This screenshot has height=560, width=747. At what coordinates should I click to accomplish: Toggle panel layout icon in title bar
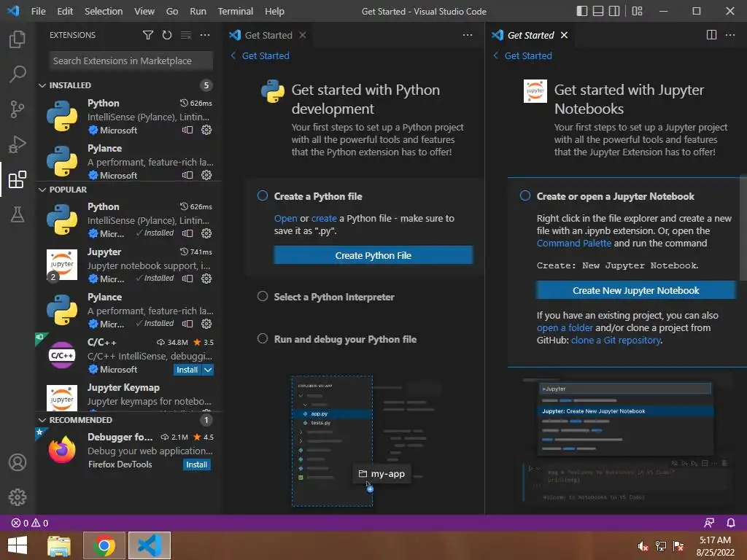(x=598, y=11)
